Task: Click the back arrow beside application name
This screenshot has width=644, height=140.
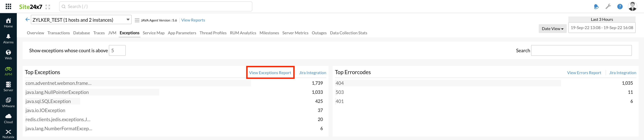Action: 28,19
